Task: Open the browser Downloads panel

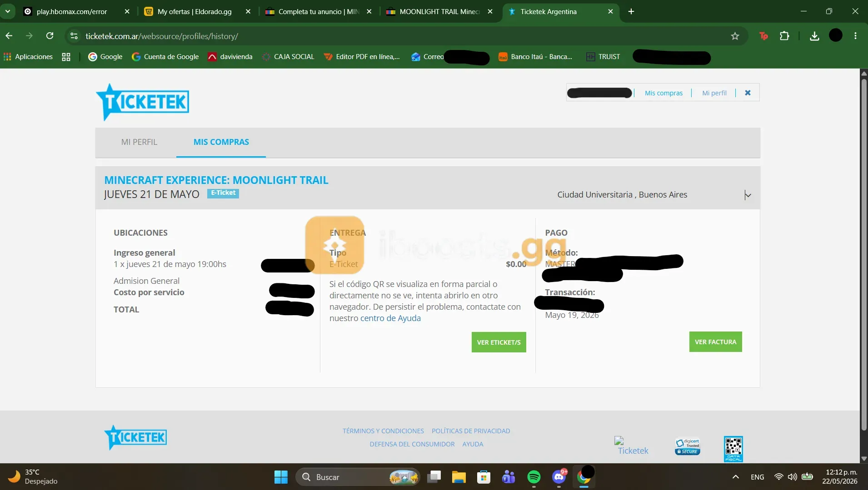Action: (814, 36)
